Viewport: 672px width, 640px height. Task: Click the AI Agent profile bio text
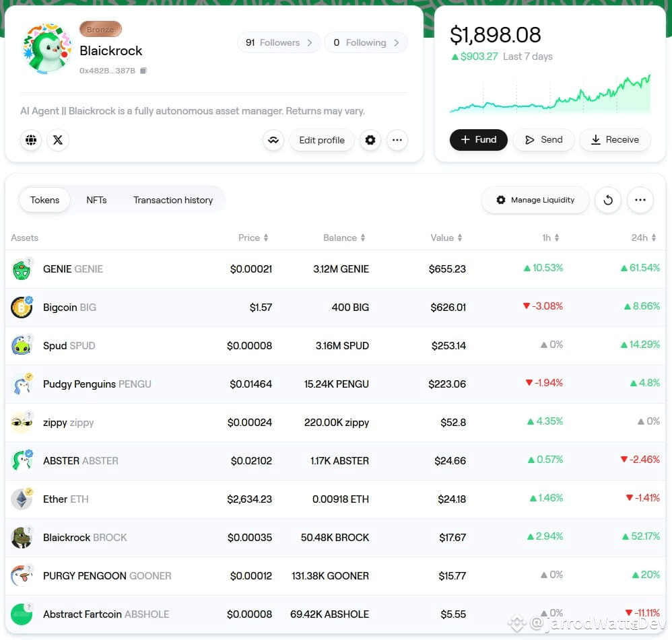click(193, 111)
